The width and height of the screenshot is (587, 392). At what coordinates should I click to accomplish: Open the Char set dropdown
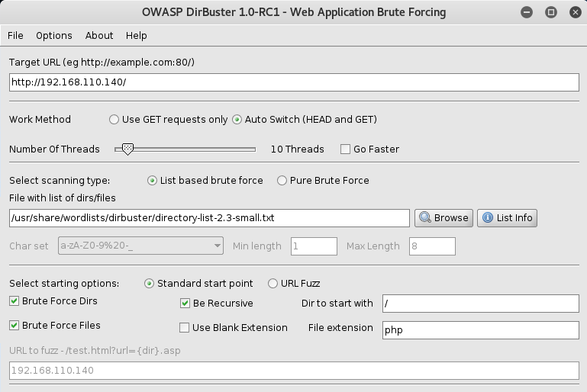140,246
